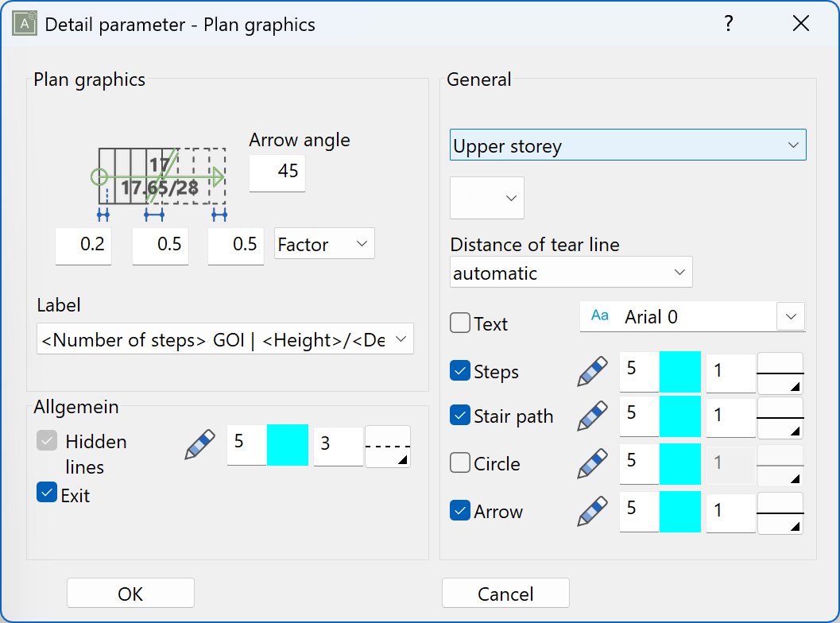Viewport: 840px width, 623px height.
Task: Cancel the Detail parameter dialog
Action: (505, 593)
